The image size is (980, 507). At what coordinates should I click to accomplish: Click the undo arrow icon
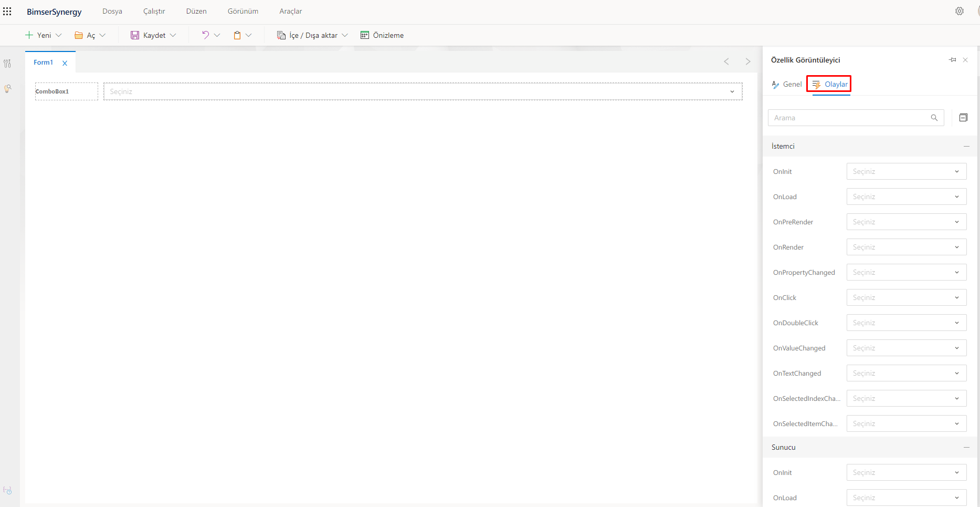point(205,35)
